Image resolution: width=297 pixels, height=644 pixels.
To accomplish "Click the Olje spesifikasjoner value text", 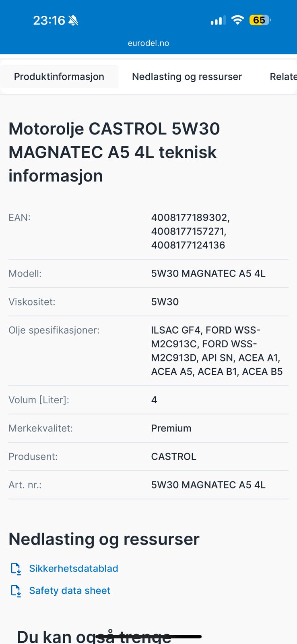I will pyautogui.click(x=217, y=351).
